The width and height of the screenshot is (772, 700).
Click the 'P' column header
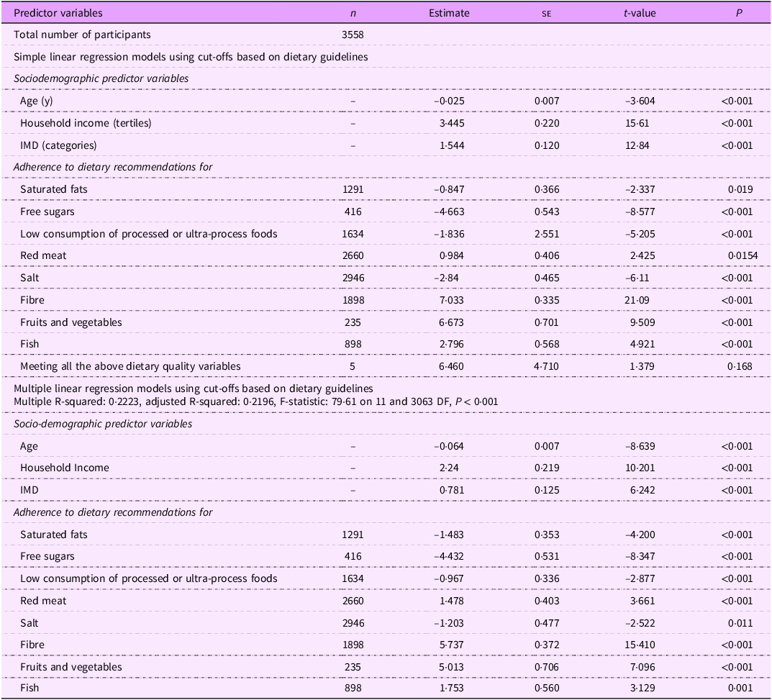point(738,13)
